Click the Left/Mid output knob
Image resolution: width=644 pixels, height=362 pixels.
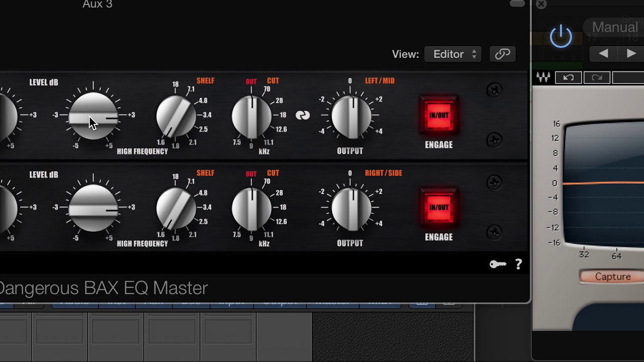pos(352,117)
